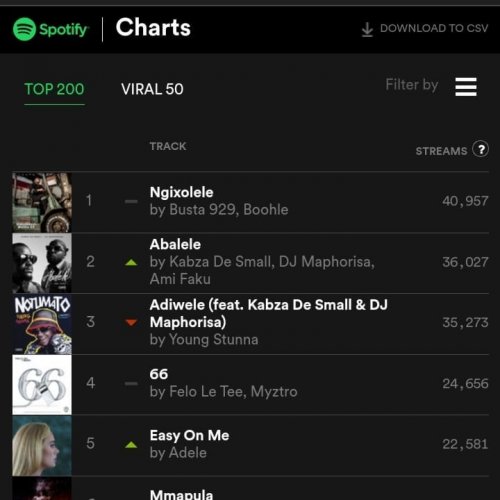Open the Ngixolele track title
Screen dimensions: 500x500
(182, 192)
